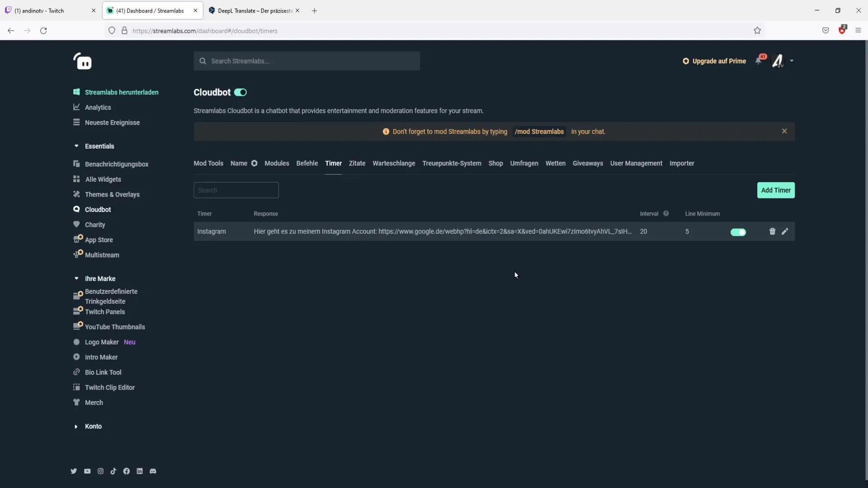This screenshot has height=488, width=868.
Task: Open Streamlabs Instagram social icon
Action: pyautogui.click(x=100, y=471)
